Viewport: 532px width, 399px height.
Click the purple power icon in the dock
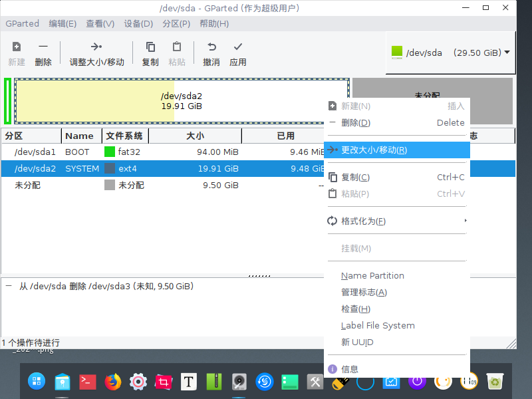pos(418,382)
